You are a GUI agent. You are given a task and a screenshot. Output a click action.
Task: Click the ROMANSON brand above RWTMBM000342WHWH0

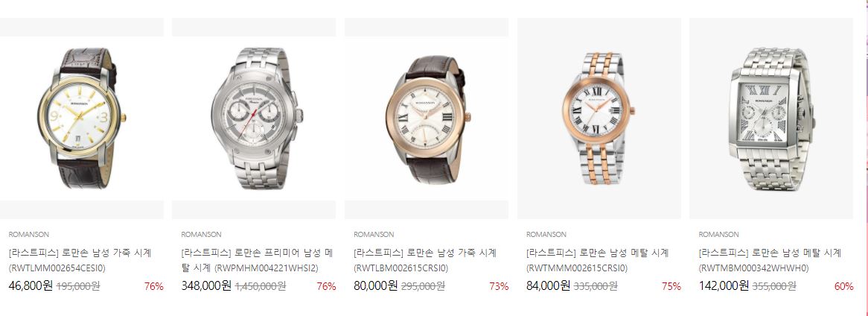719,235
